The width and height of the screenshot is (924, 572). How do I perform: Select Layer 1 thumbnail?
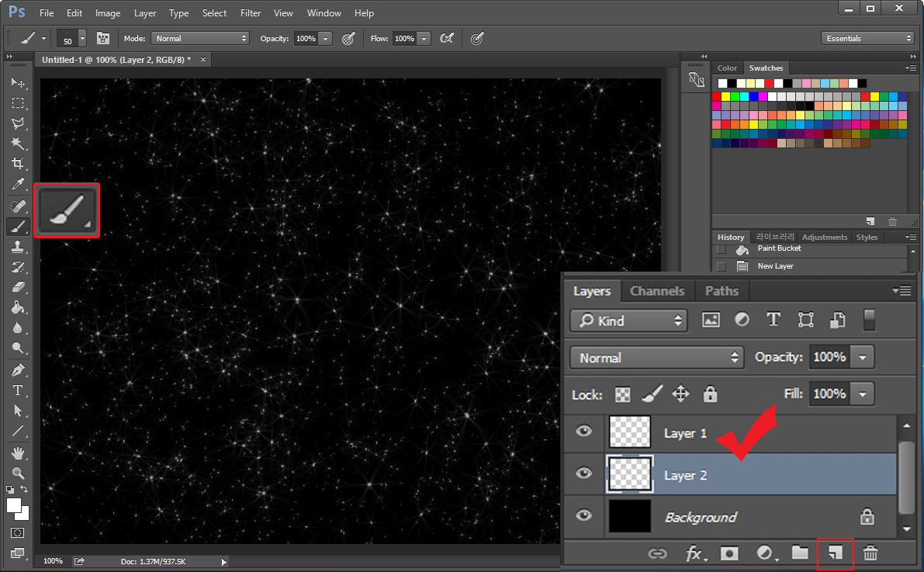[629, 432]
